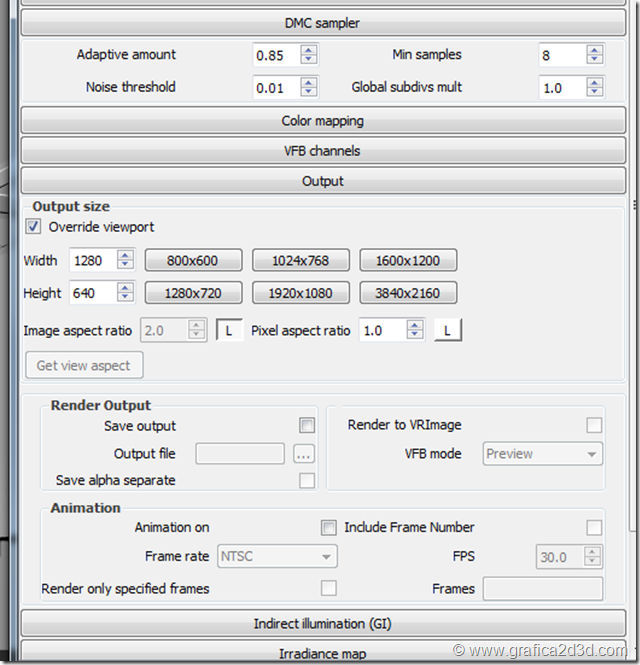640x665 pixels.
Task: Toggle pixel aspect ratio lock L button
Action: click(x=447, y=330)
